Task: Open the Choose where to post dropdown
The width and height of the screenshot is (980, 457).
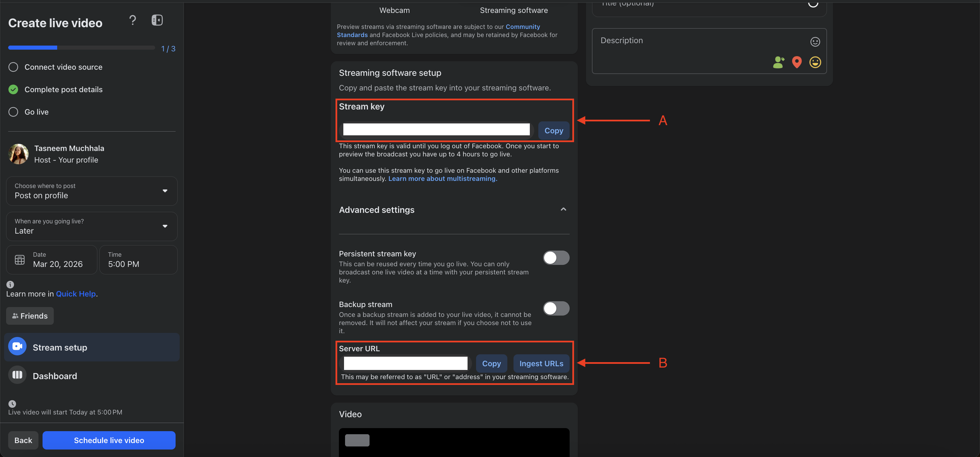Action: coord(92,191)
